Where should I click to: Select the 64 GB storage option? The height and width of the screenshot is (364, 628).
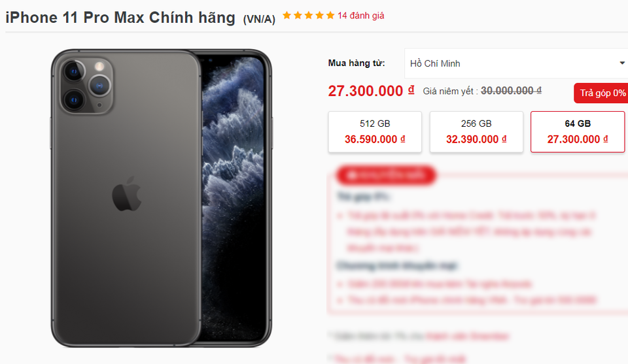pos(578,132)
